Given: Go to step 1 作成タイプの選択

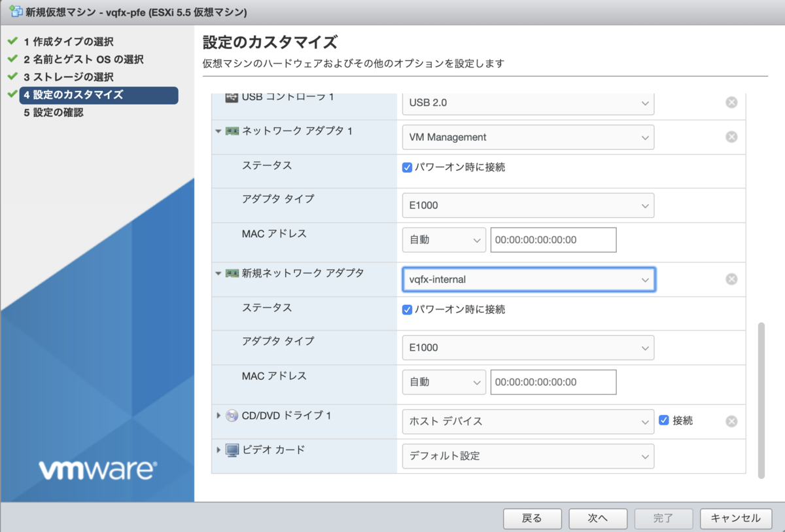Looking at the screenshot, I should (68, 42).
